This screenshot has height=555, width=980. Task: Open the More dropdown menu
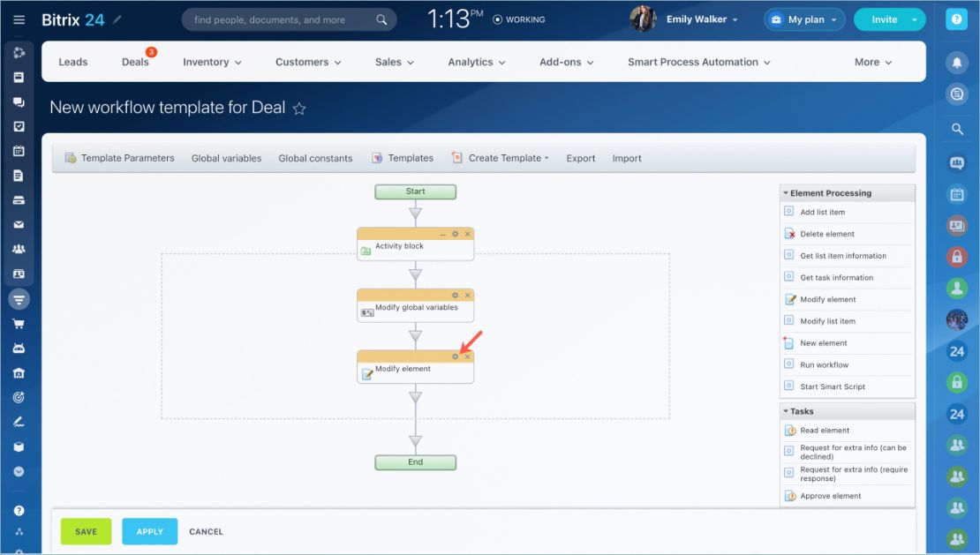tap(873, 62)
